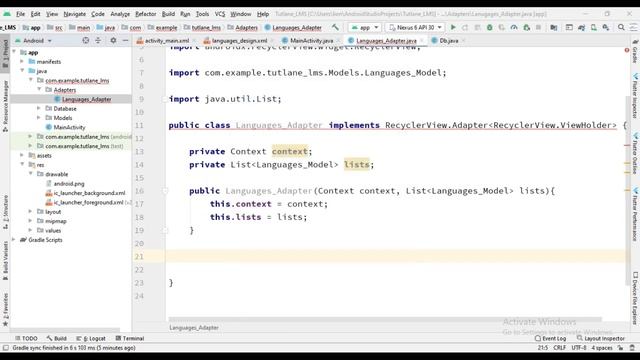The height and width of the screenshot is (360, 640).
Task: Toggle Favorites tool window
Action: click(x=5, y=310)
